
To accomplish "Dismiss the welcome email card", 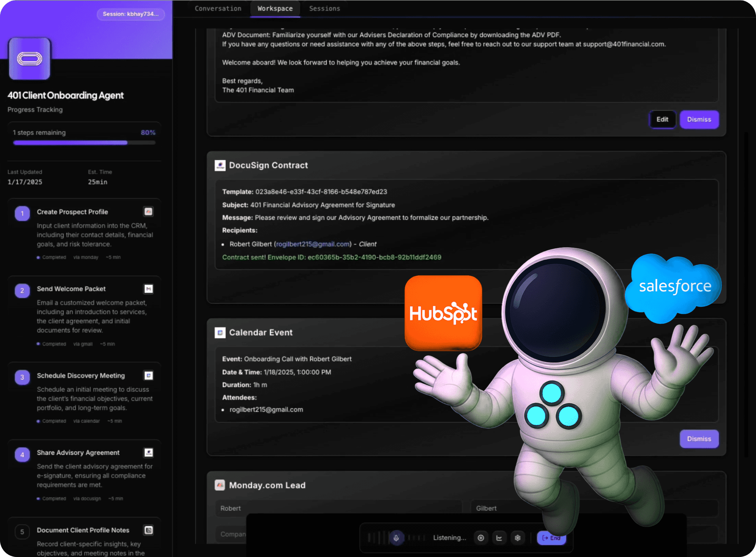I will [699, 119].
